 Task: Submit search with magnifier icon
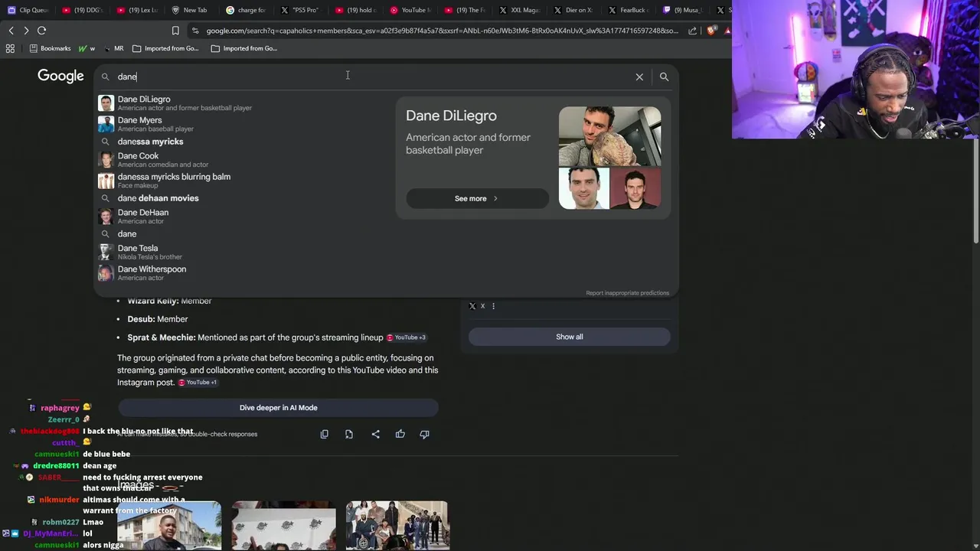click(664, 77)
